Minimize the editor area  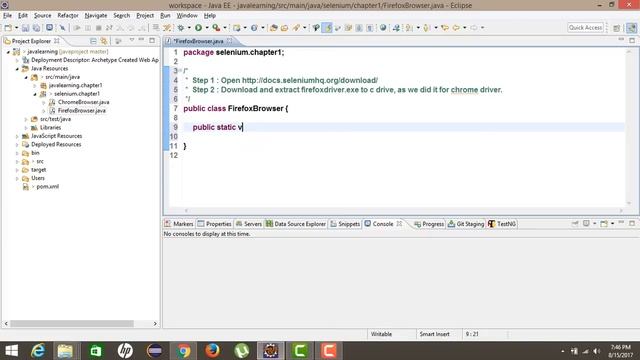tap(621, 40)
